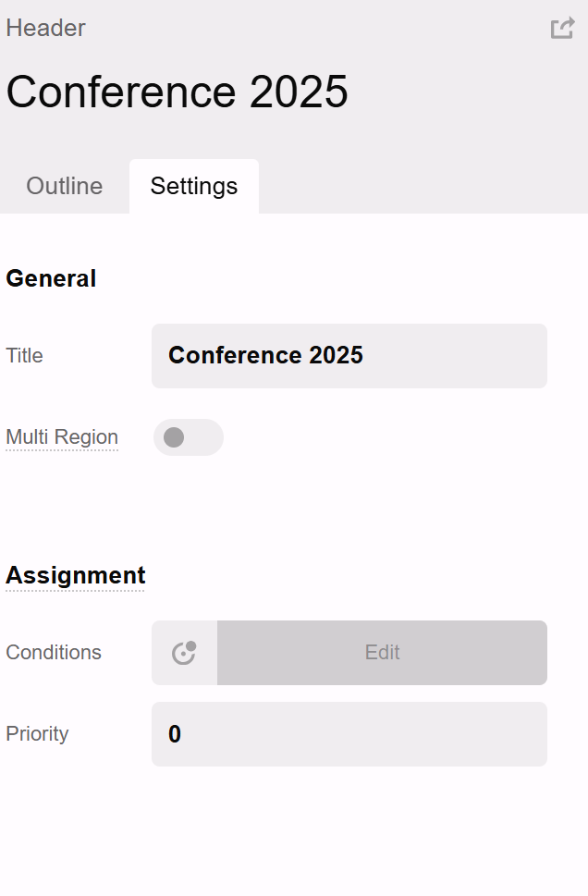Screen dimensions: 588x896
Task: Click the blank gap between General and Assignment
Action: (294, 509)
